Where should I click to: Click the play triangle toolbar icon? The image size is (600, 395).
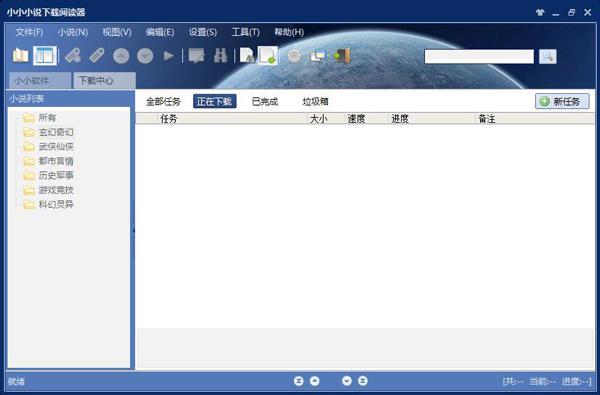tap(169, 56)
